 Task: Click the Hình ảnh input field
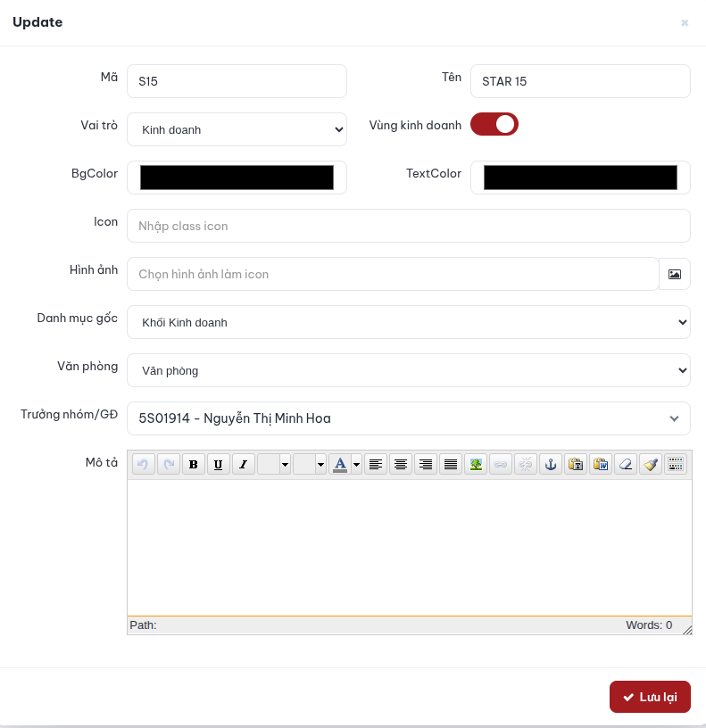pyautogui.click(x=393, y=275)
